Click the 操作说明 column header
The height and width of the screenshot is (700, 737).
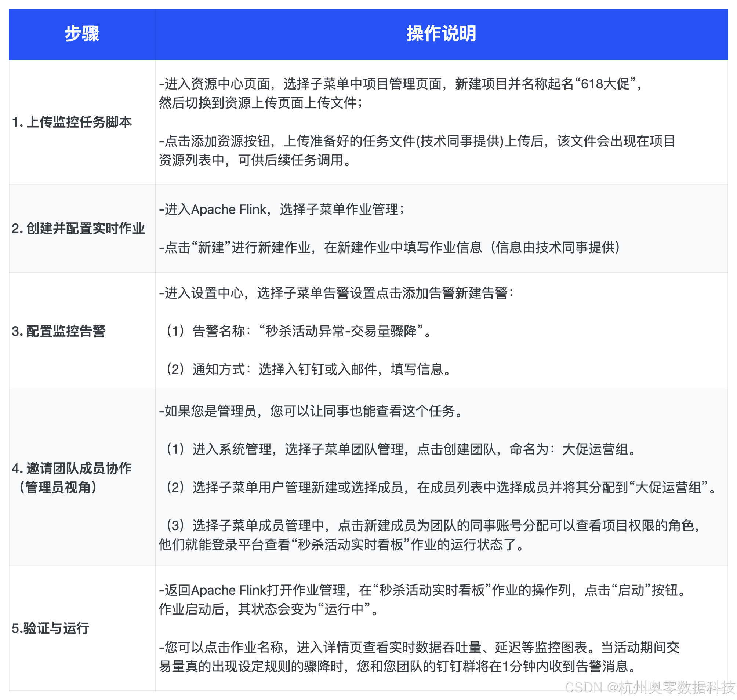point(441,34)
